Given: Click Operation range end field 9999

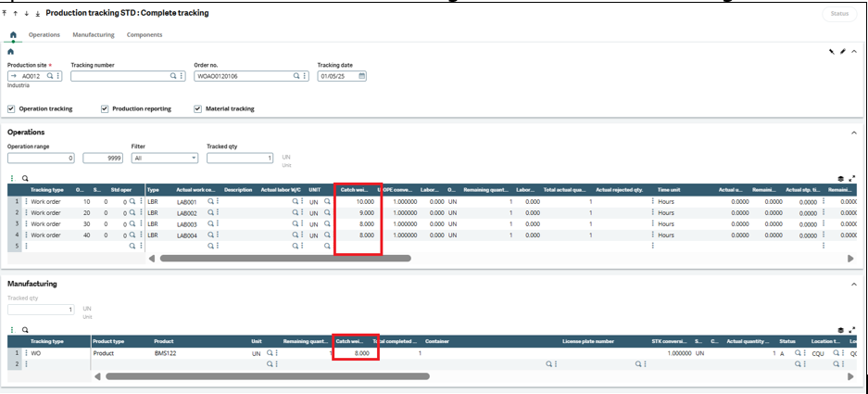Looking at the screenshot, I should pos(103,158).
